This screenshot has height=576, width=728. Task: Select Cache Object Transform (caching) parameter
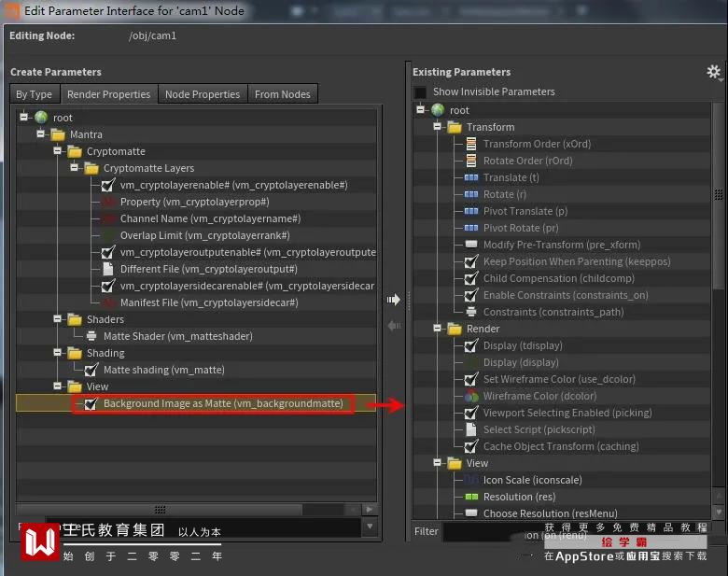[561, 446]
